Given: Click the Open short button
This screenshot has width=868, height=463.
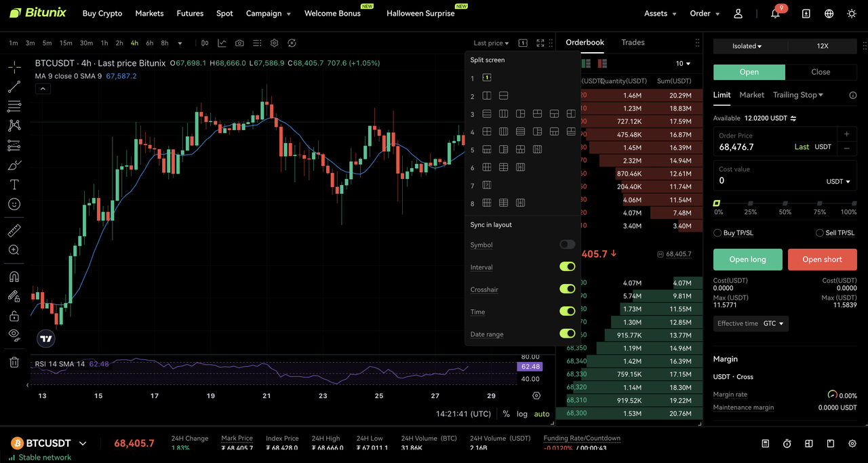Looking at the screenshot, I should 822,259.
